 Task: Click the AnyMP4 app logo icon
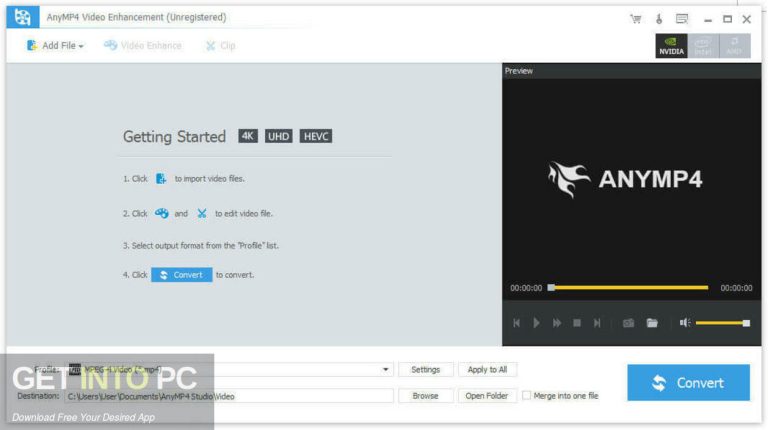coord(23,17)
